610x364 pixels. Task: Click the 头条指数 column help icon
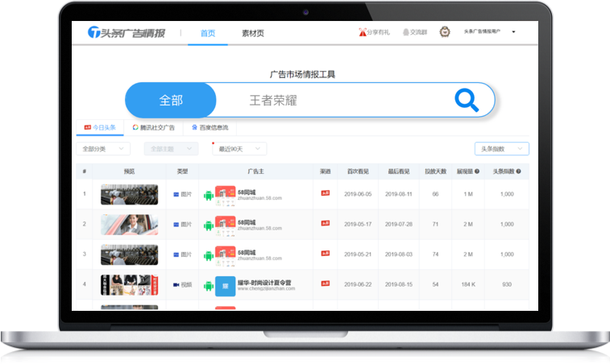519,172
